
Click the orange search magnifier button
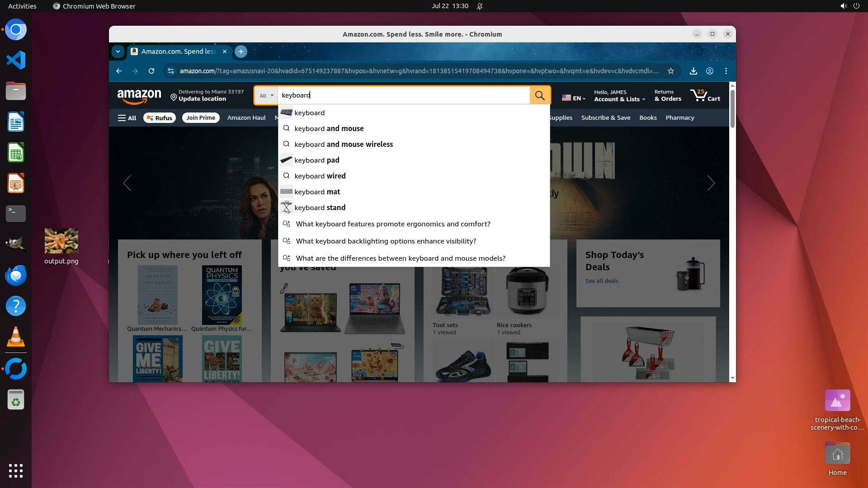coord(540,95)
